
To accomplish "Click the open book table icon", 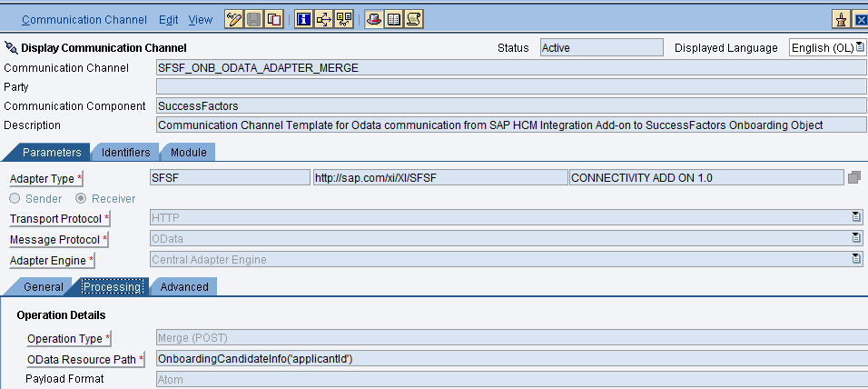I will (394, 20).
